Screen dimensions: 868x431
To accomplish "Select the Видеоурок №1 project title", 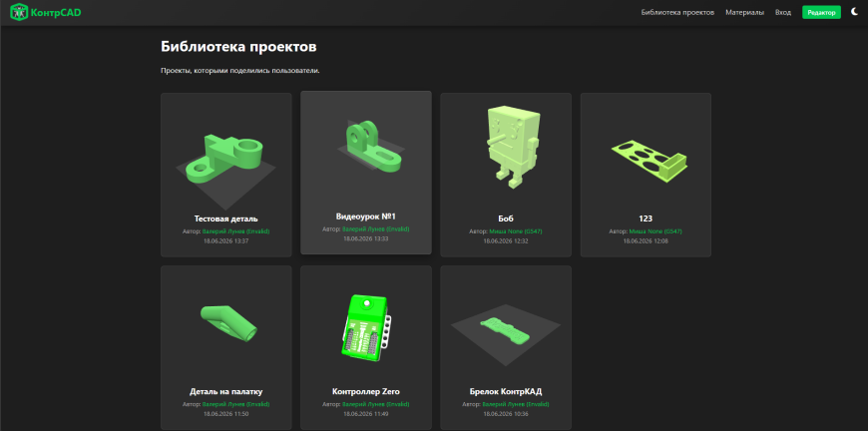I will [366, 216].
